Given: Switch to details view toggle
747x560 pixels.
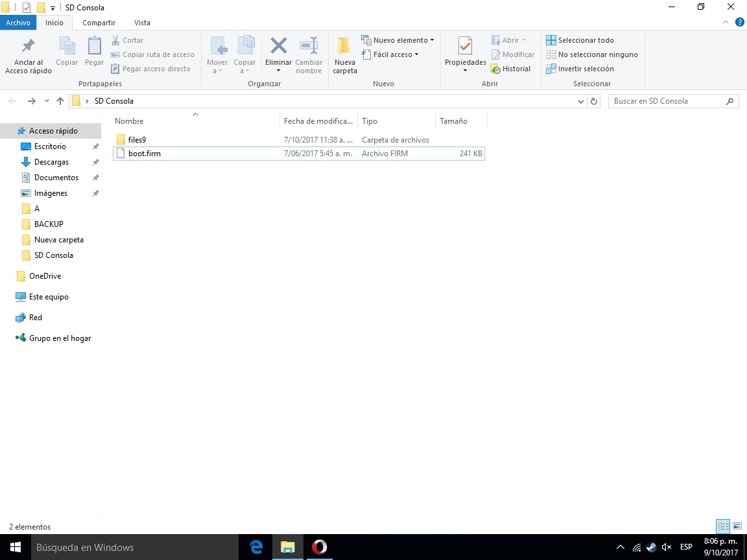Looking at the screenshot, I should coord(722,526).
